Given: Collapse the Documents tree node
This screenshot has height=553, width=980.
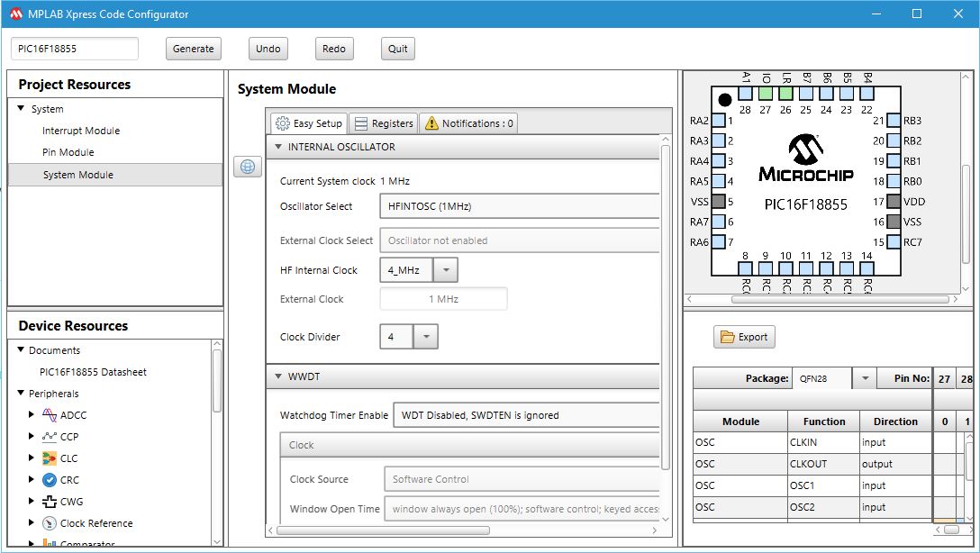Looking at the screenshot, I should (x=21, y=350).
